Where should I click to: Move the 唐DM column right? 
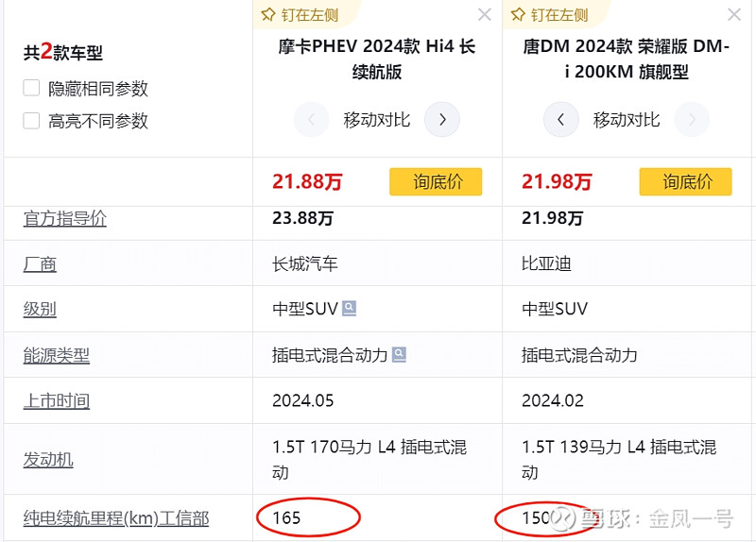click(692, 120)
